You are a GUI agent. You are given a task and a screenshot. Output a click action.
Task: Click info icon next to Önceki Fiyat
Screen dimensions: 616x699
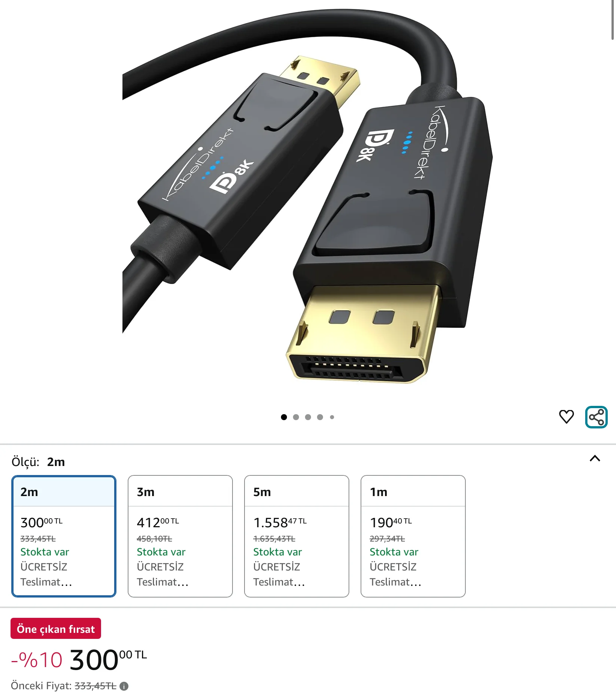pyautogui.click(x=124, y=686)
